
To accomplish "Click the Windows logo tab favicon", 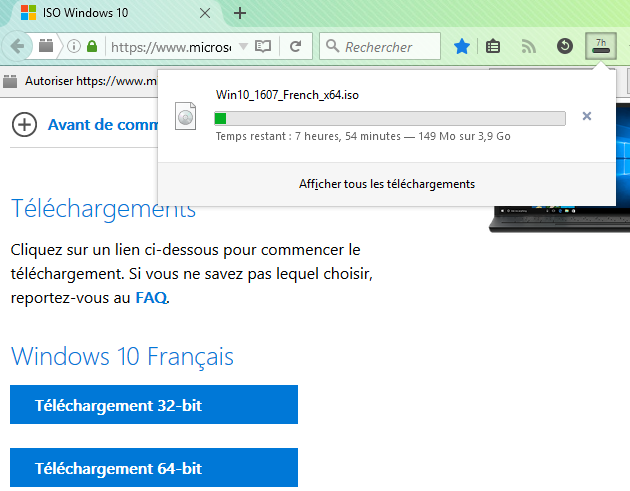I will point(29,13).
